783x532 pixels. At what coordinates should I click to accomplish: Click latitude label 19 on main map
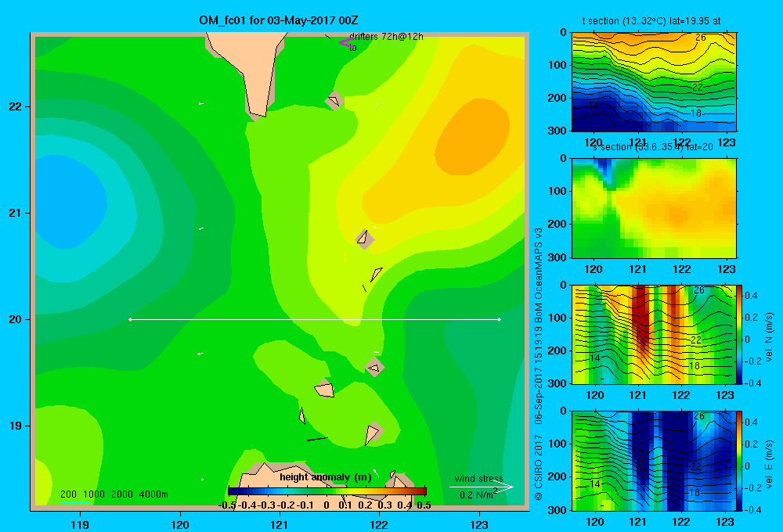[16, 426]
